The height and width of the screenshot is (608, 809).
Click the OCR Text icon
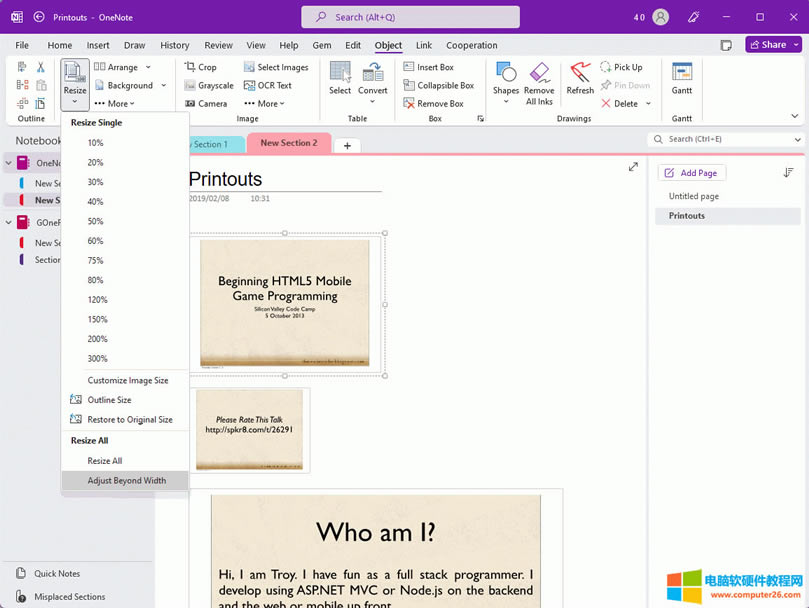(x=247, y=85)
